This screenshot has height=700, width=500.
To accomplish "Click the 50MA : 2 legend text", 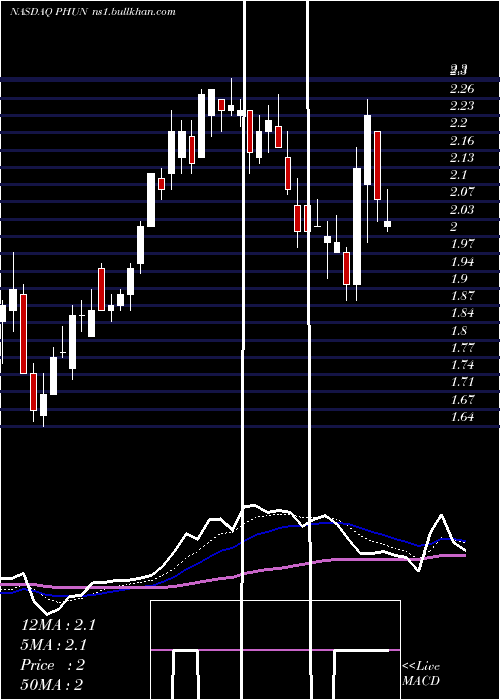I will (x=51, y=685).
